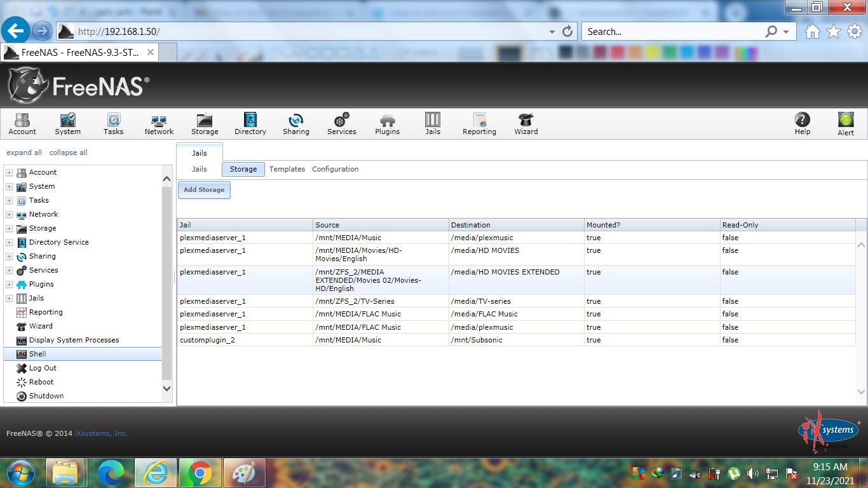Select Log Out in the sidebar
868x488 pixels.
(x=43, y=368)
